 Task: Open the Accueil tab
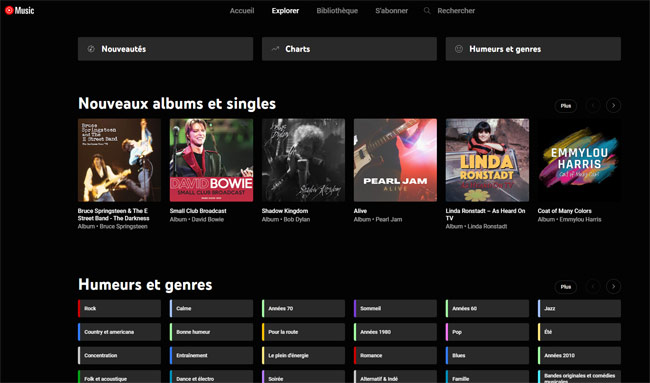click(242, 11)
